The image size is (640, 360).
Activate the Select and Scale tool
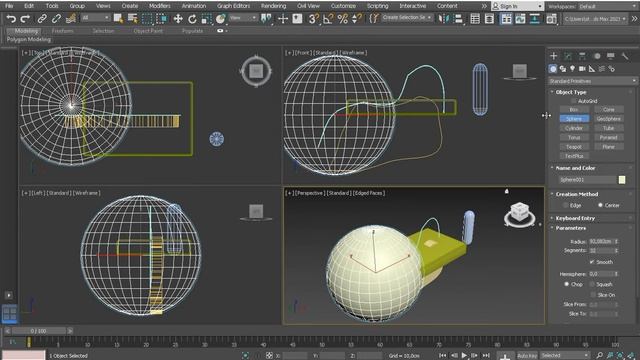[x=207, y=18]
